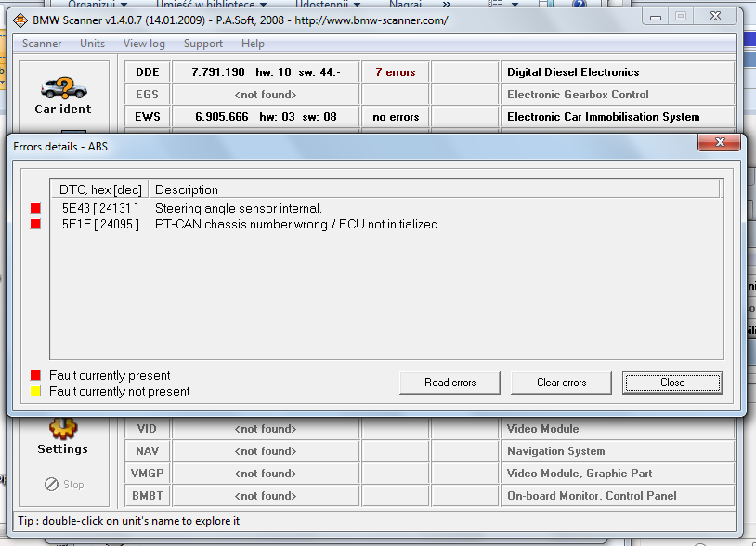Click the 'no errors' cell for EWS

click(396, 117)
